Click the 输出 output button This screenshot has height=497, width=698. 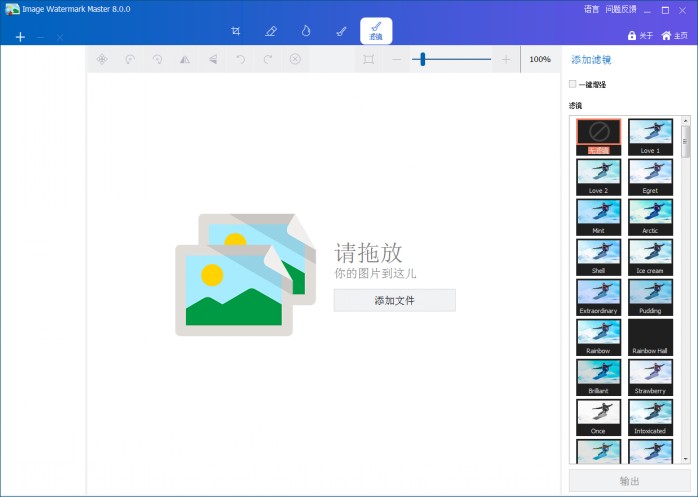(629, 481)
